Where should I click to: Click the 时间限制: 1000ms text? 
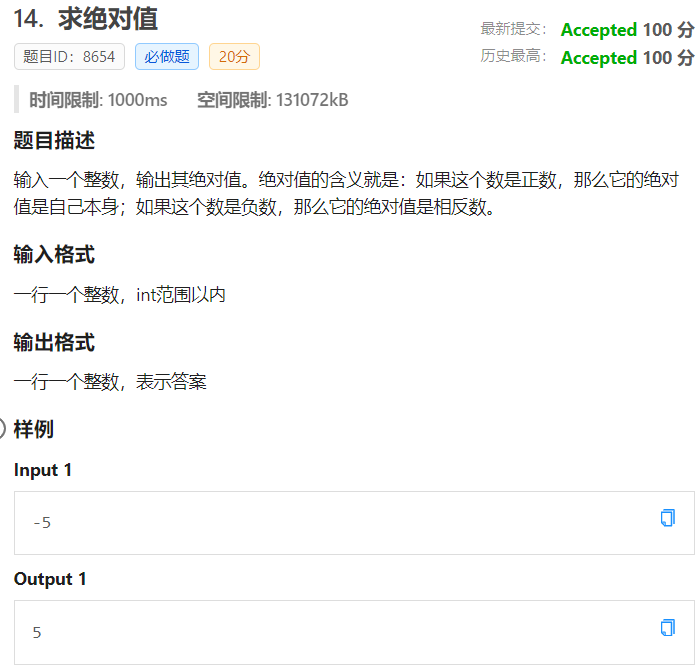pos(98,100)
